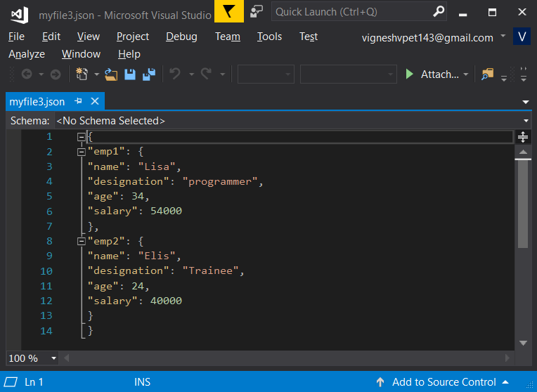Screen dimensions: 537x392
Task: Click Add to Source Control
Action: click(444, 382)
